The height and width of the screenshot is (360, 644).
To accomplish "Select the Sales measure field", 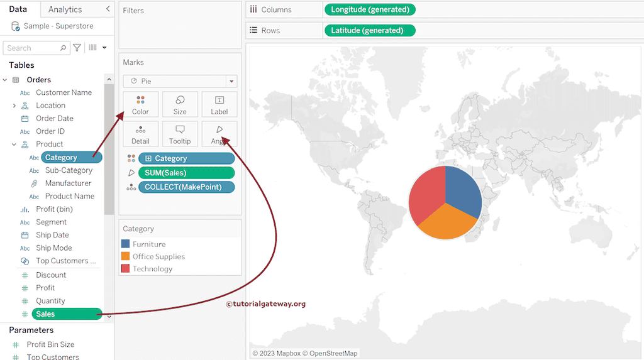I will pyautogui.click(x=67, y=314).
